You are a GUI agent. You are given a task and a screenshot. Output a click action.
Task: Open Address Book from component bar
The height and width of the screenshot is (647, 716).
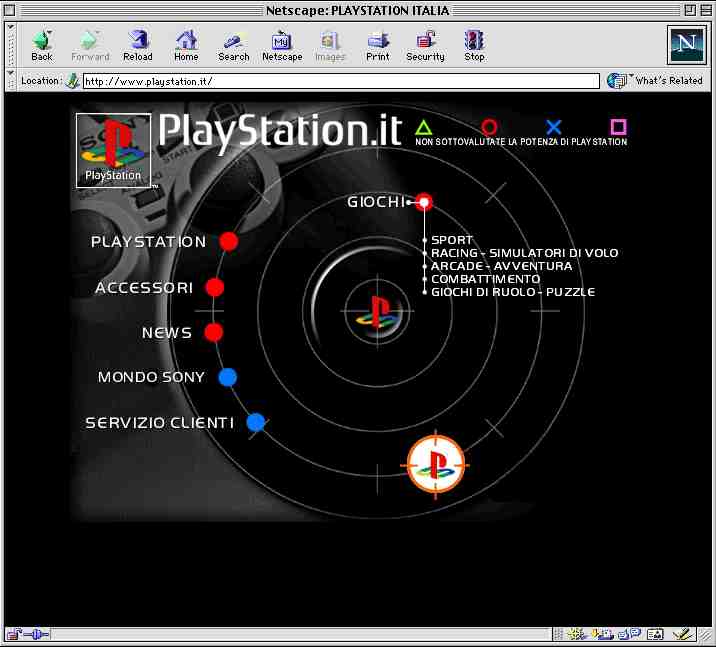click(x=656, y=634)
